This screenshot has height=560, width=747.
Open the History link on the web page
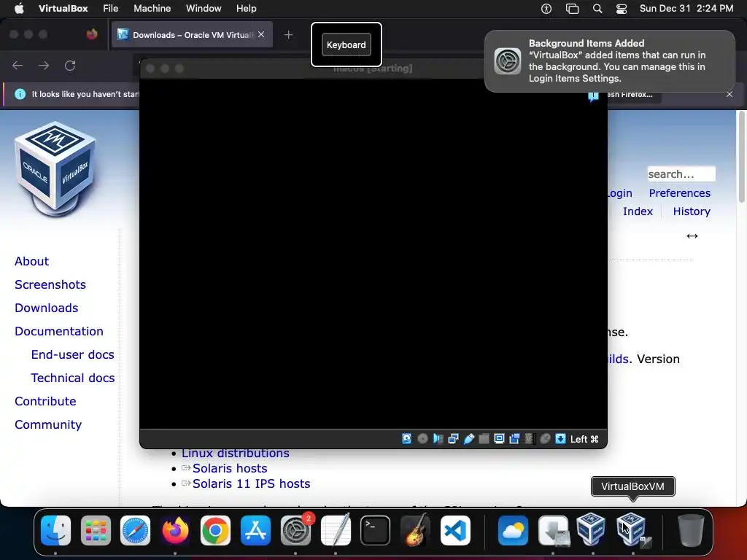pos(692,211)
